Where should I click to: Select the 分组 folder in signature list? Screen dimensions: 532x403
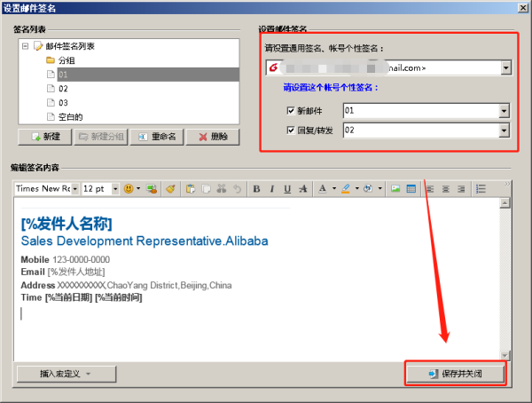[x=66, y=60]
